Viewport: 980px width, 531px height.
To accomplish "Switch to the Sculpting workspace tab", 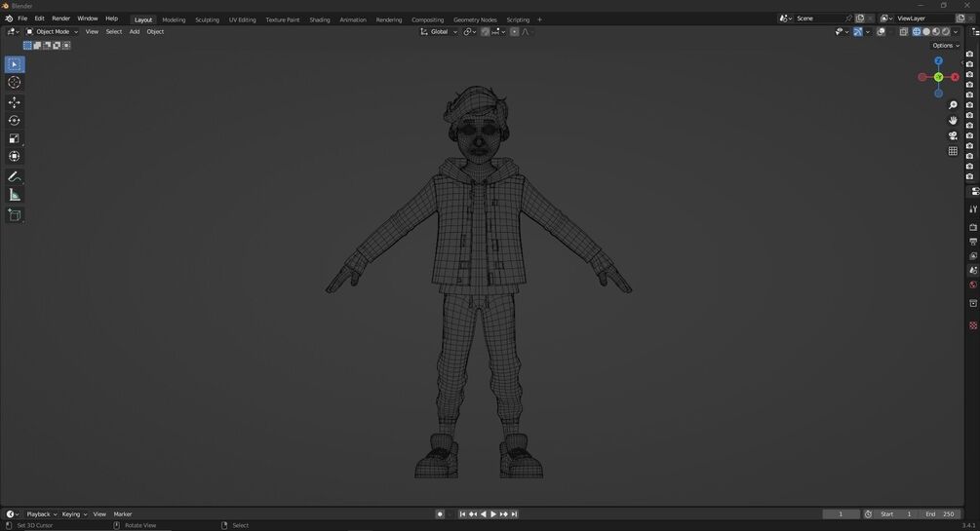I will (x=207, y=20).
